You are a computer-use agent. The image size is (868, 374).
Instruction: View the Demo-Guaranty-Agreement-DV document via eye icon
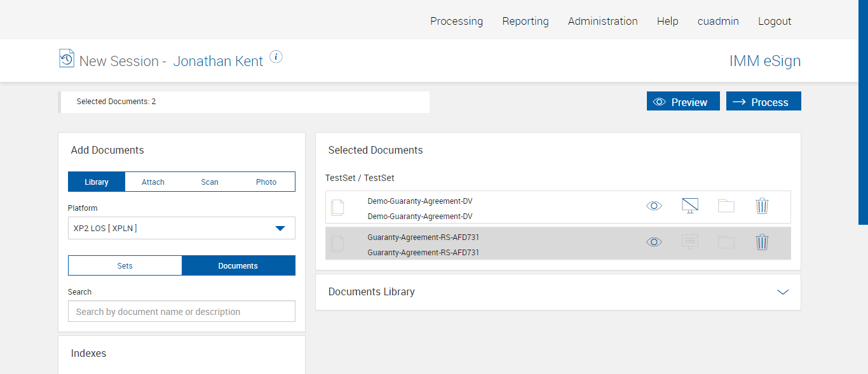pyautogui.click(x=654, y=206)
